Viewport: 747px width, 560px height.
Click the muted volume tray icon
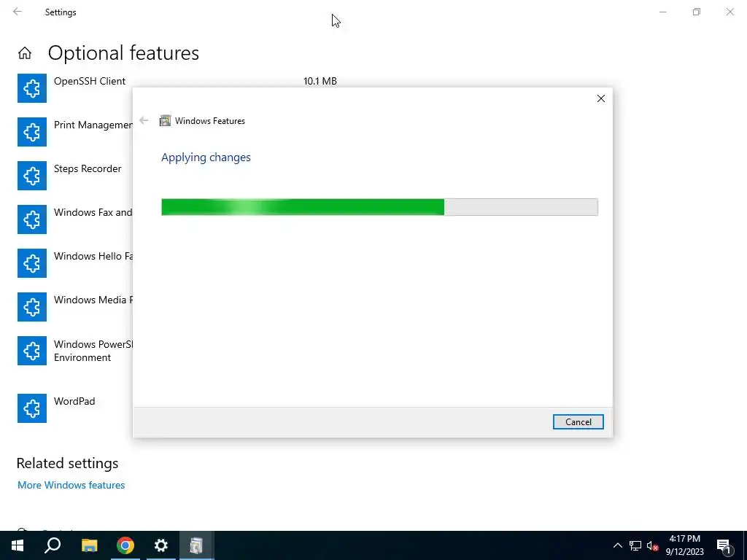[x=653, y=545]
